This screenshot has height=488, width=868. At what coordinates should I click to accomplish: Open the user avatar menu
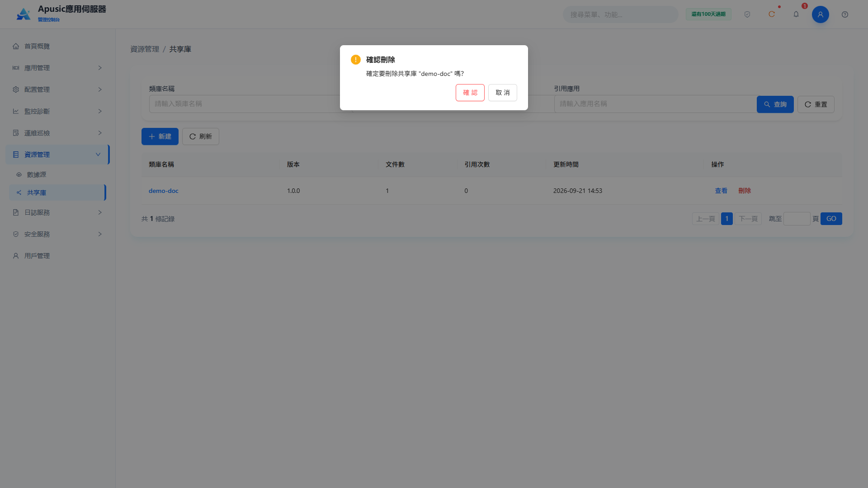pos(821,14)
